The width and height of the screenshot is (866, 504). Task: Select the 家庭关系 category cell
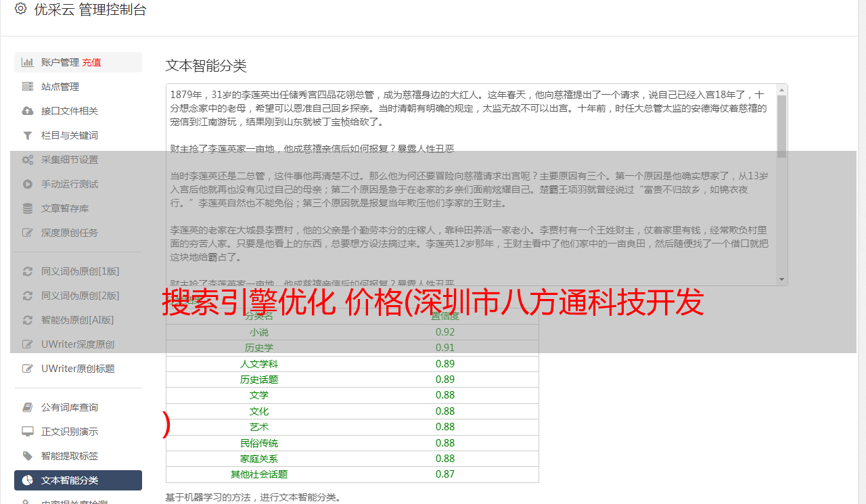click(x=259, y=459)
